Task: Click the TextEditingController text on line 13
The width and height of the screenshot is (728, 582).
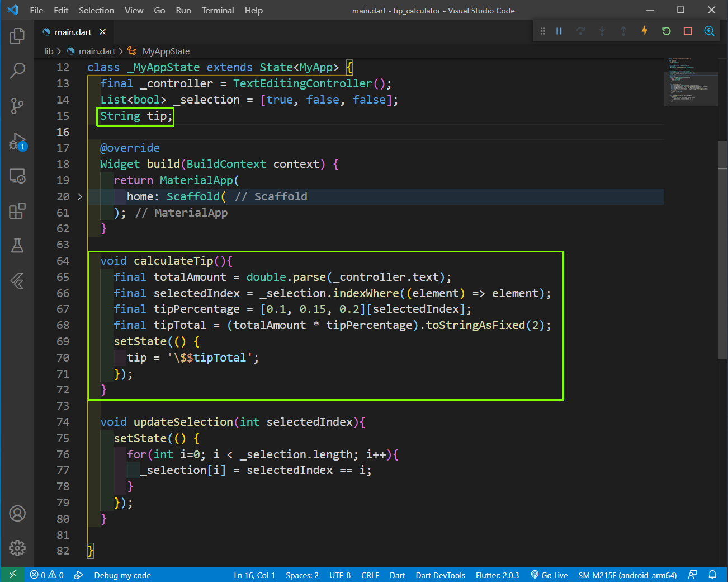Action: pos(302,83)
